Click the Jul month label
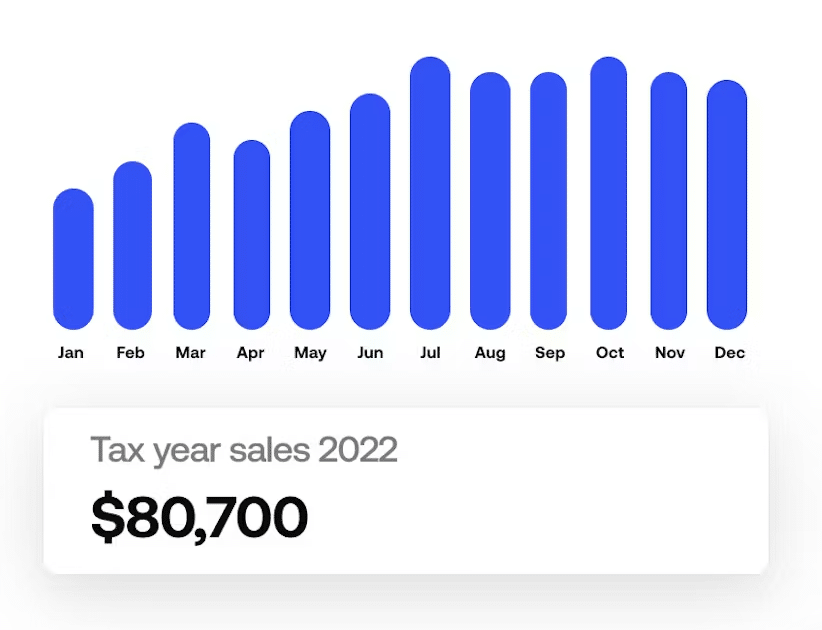Screen dimensions: 822x630 [430, 353]
